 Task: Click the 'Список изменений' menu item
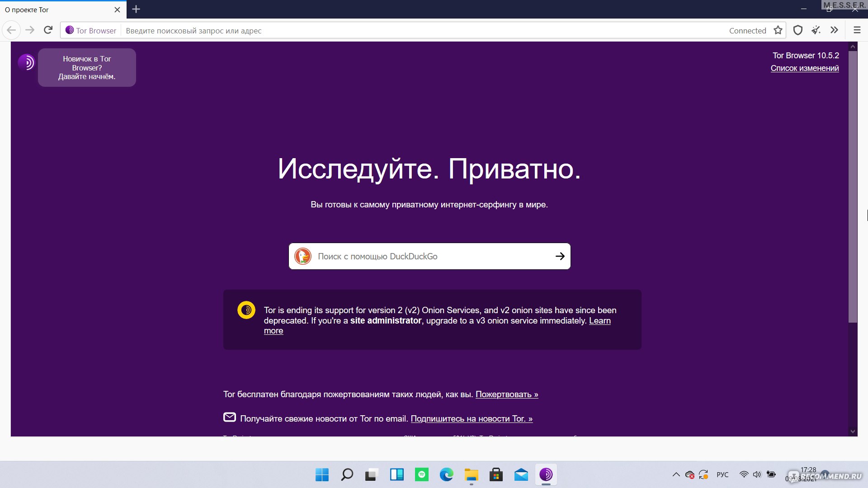(x=805, y=67)
